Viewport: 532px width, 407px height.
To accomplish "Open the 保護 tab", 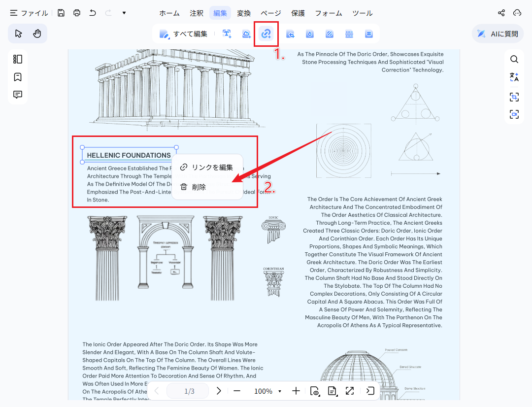I will (x=298, y=13).
